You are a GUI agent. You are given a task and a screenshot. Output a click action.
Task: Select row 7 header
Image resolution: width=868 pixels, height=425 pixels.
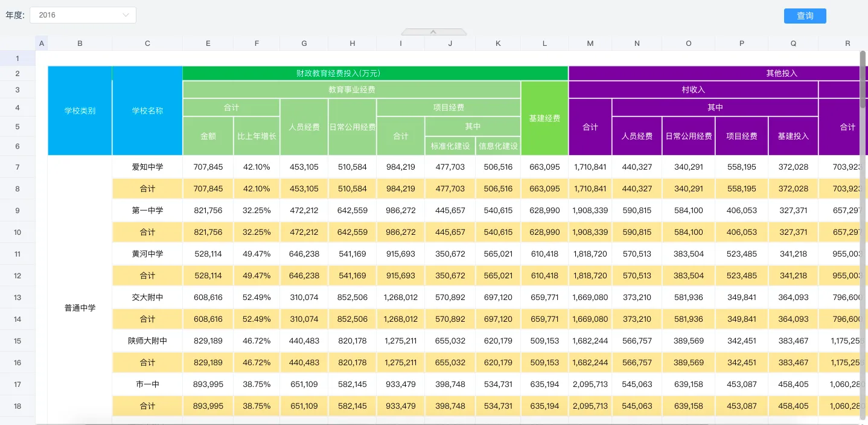18,167
